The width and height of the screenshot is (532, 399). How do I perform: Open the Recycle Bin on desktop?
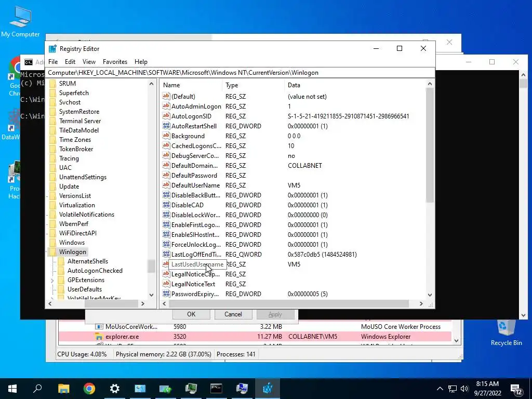pyautogui.click(x=506, y=333)
